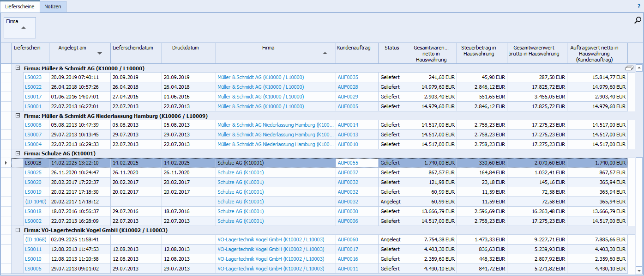Click the Firma group-by box in group panel

pos(20,27)
